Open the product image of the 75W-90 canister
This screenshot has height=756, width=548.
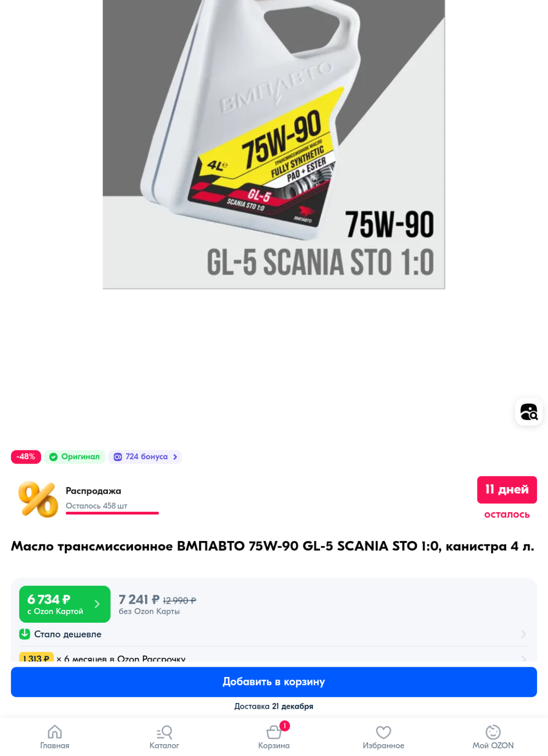(274, 144)
